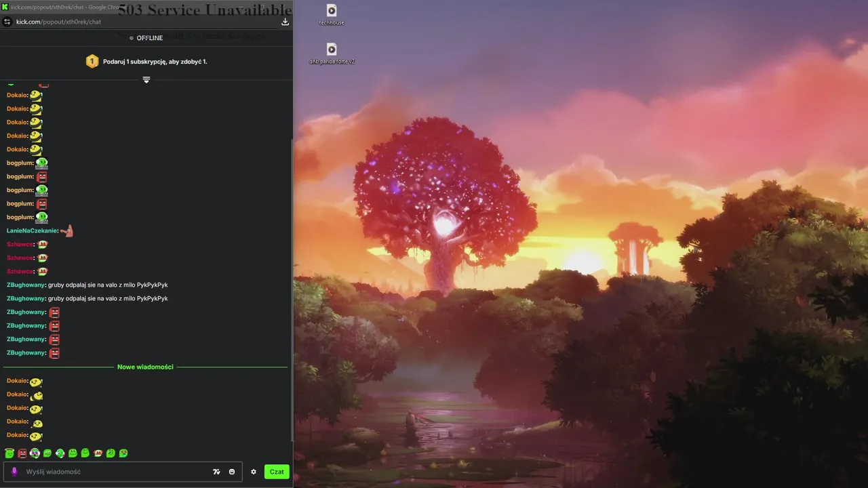
Task: Click the purple microphone icon in message box
Action: (x=14, y=472)
